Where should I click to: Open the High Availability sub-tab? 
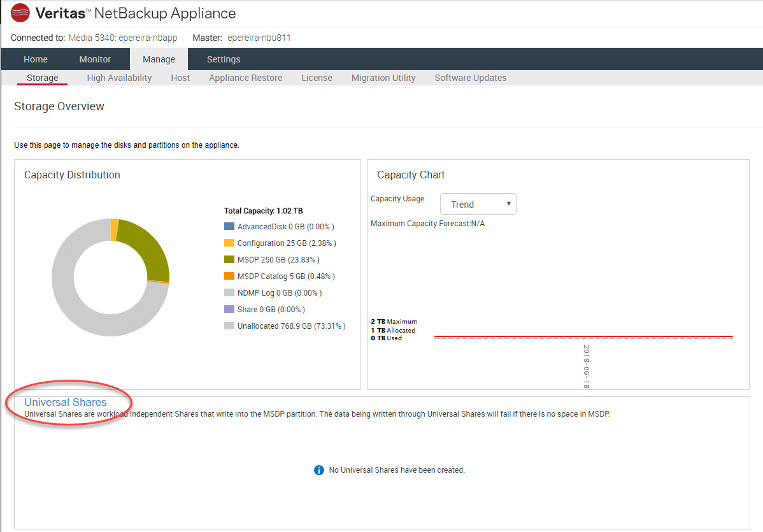pyautogui.click(x=119, y=78)
